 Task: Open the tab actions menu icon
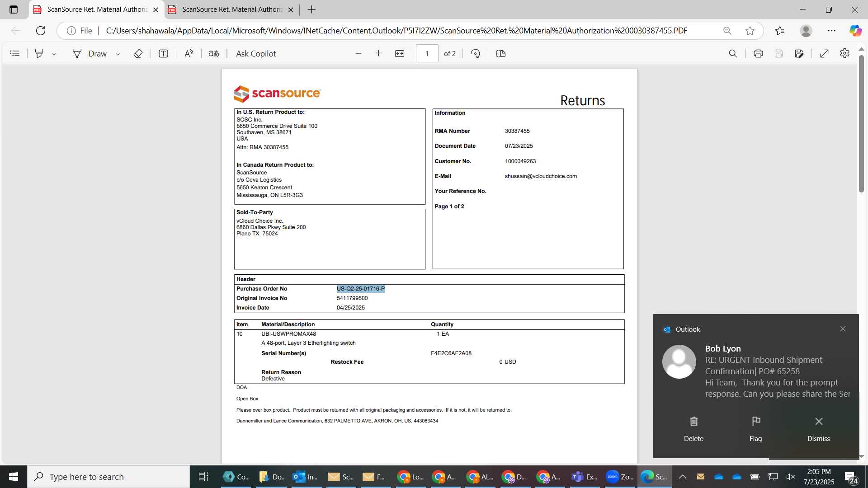click(x=14, y=9)
